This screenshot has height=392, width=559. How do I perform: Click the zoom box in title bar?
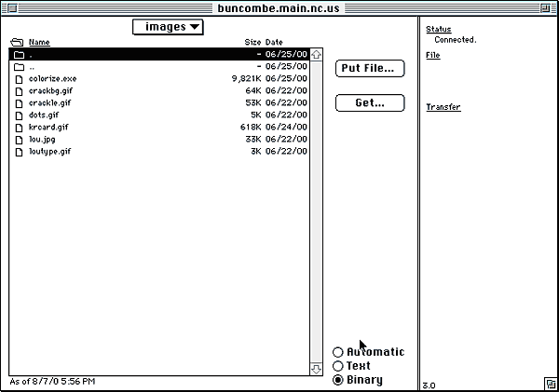click(x=545, y=8)
